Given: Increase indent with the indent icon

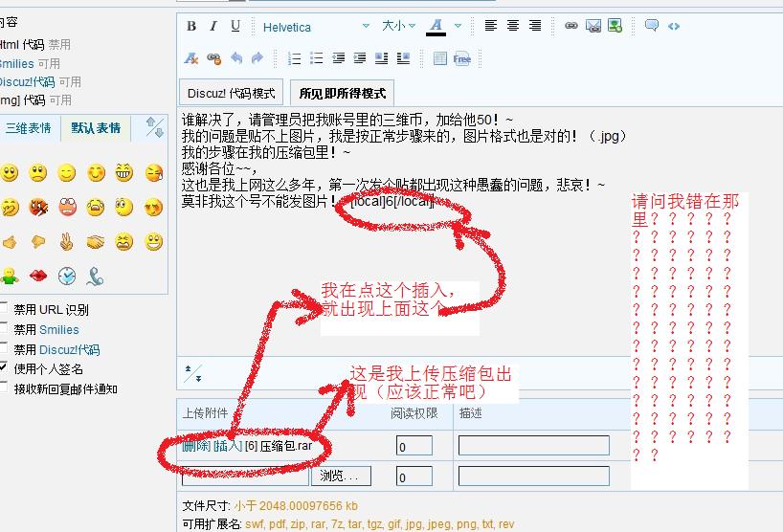Looking at the screenshot, I should click(360, 58).
